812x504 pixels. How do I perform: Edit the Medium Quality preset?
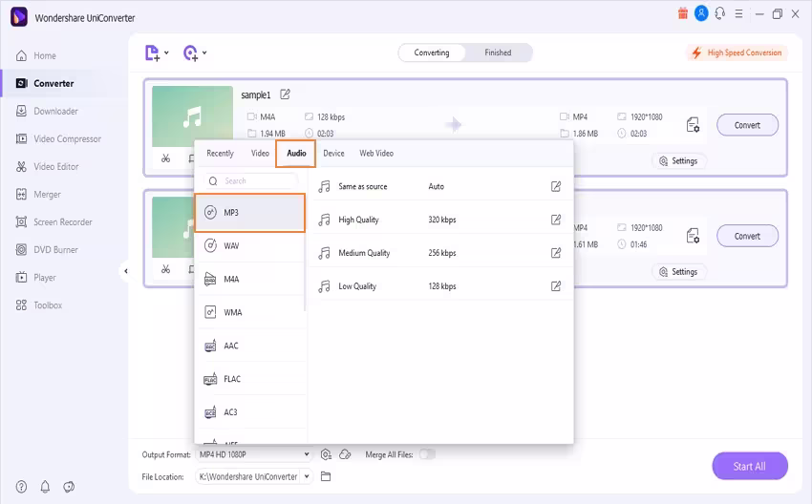556,253
